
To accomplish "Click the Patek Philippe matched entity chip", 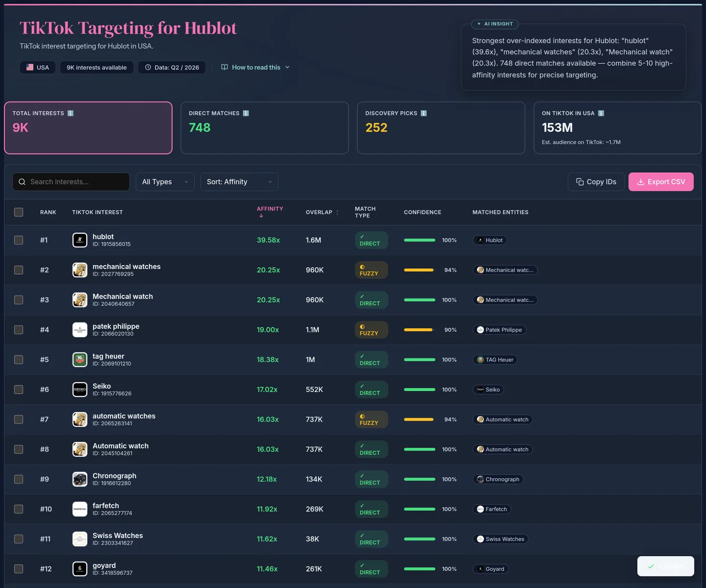I will [x=499, y=330].
